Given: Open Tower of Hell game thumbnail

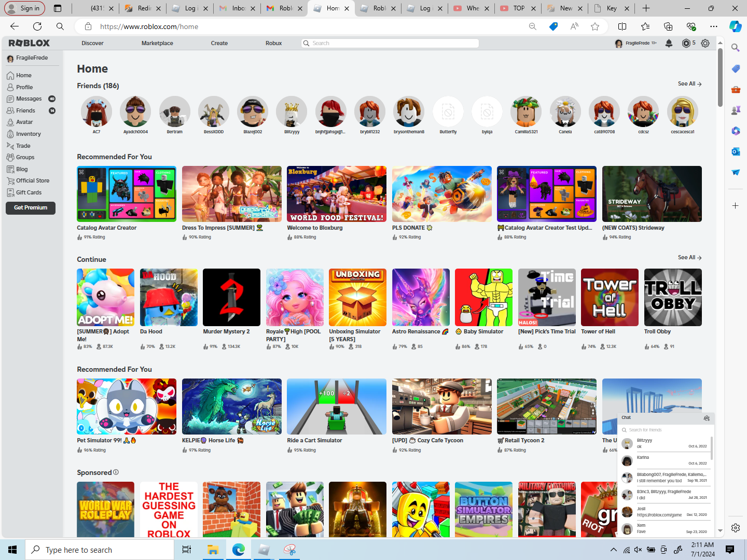Looking at the screenshot, I should click(x=610, y=297).
